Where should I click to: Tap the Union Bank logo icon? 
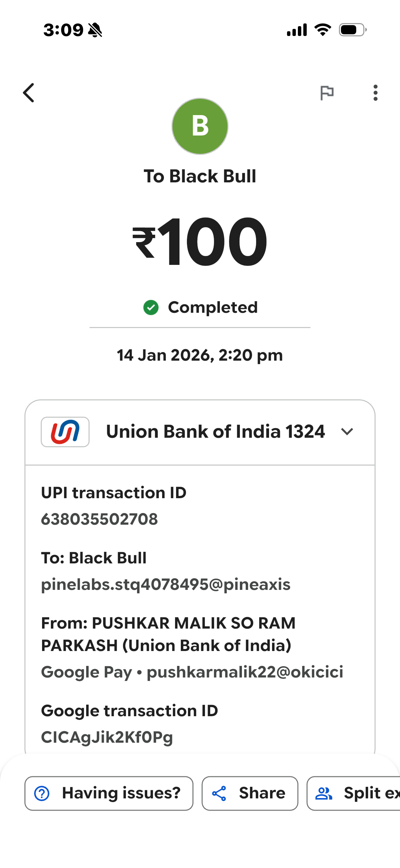[x=65, y=432]
